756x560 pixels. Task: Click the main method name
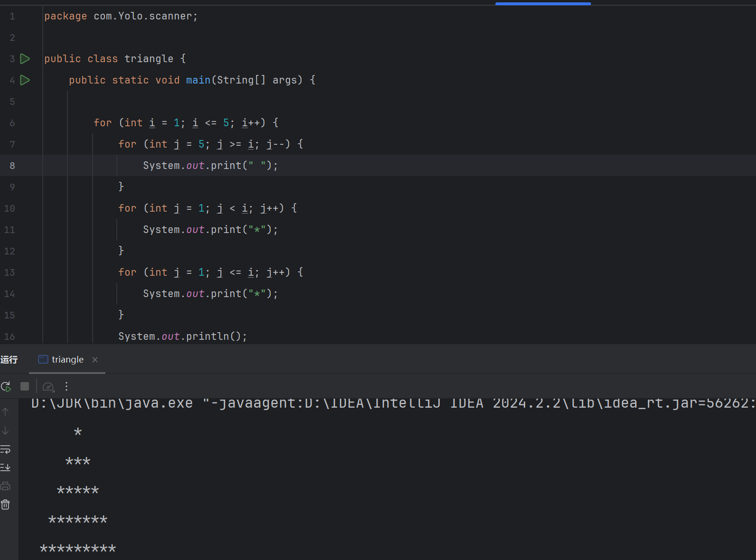[x=198, y=80]
